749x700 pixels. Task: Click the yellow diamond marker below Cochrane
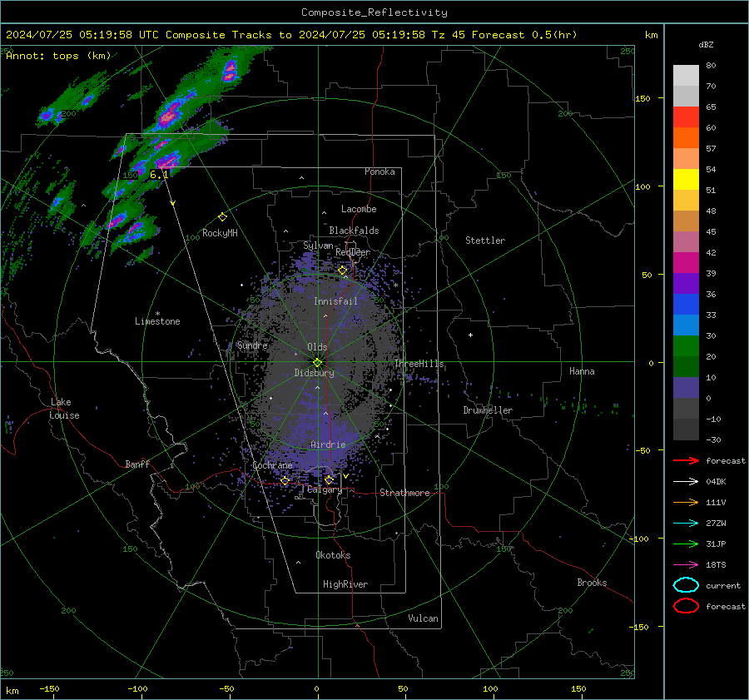(285, 480)
